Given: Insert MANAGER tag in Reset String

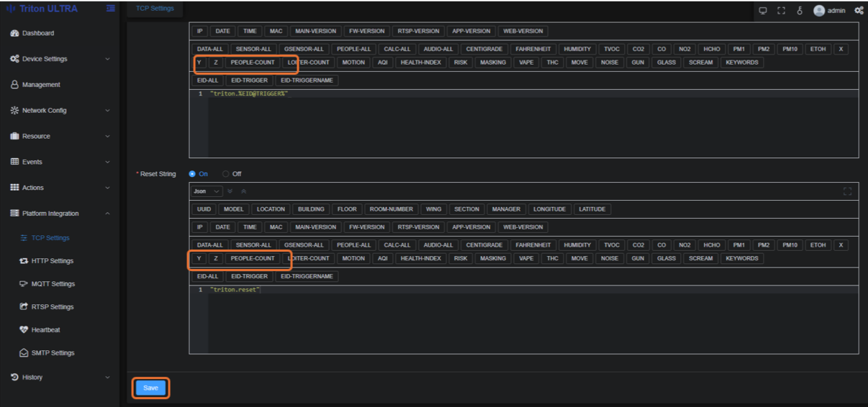Looking at the screenshot, I should 506,209.
